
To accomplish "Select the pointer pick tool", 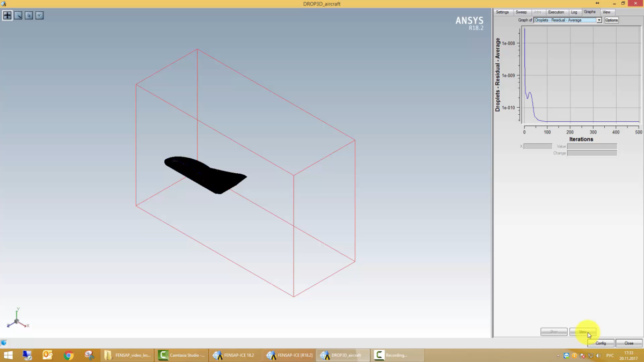I will tap(29, 16).
